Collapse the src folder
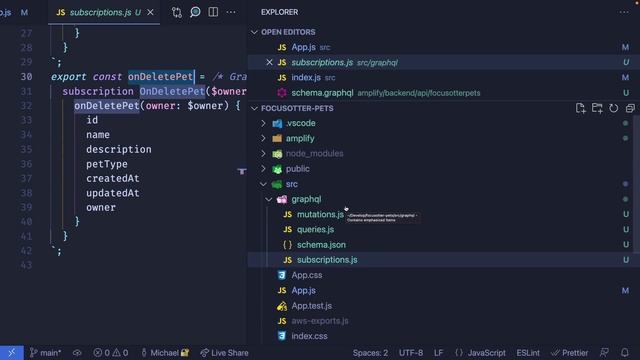The width and height of the screenshot is (640, 360). tap(263, 184)
